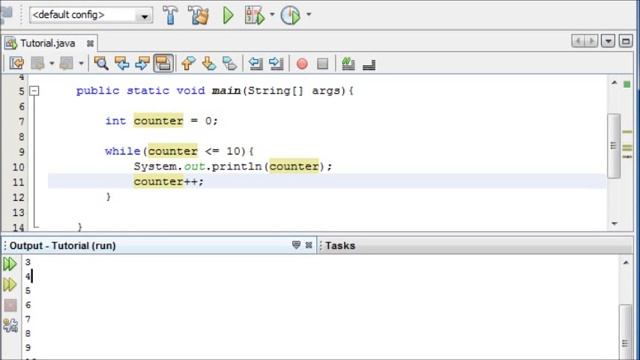
Task: Go to next search occurrence icon
Action: click(x=142, y=63)
